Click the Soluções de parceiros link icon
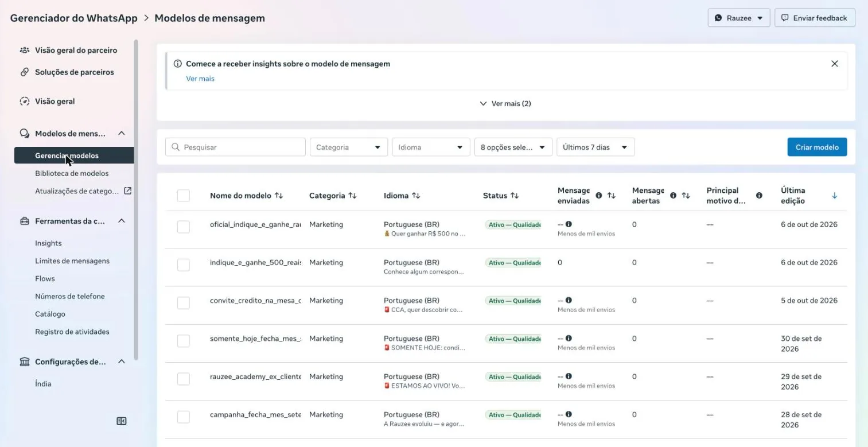Screen dimensions: 868x447 click(25, 72)
